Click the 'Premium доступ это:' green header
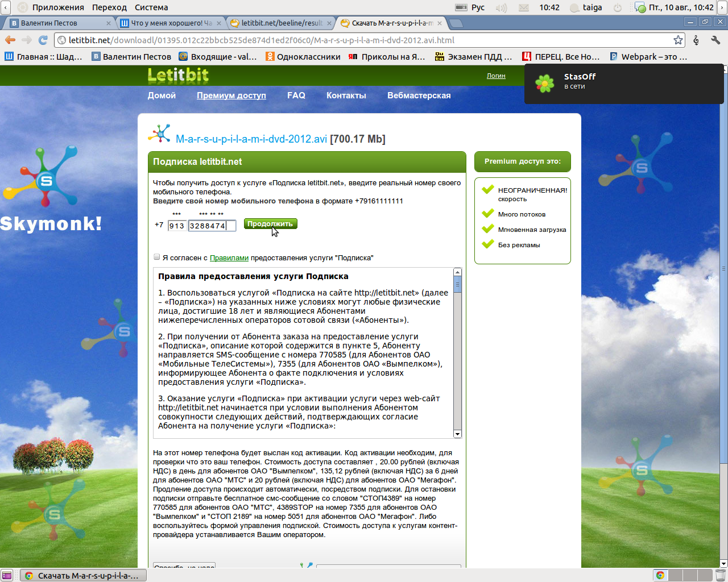 click(x=523, y=161)
